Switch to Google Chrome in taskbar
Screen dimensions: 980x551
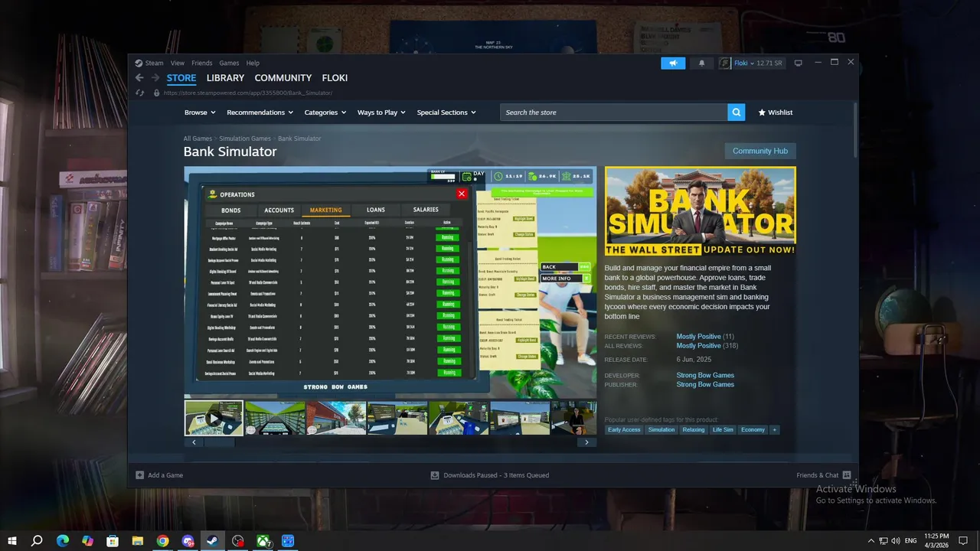point(162,541)
